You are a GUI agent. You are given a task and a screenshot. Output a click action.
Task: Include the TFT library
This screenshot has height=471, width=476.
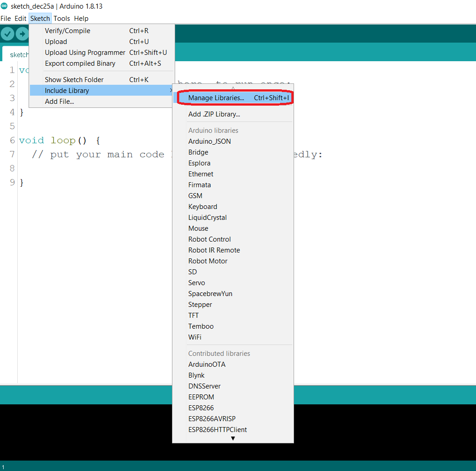click(x=233, y=316)
